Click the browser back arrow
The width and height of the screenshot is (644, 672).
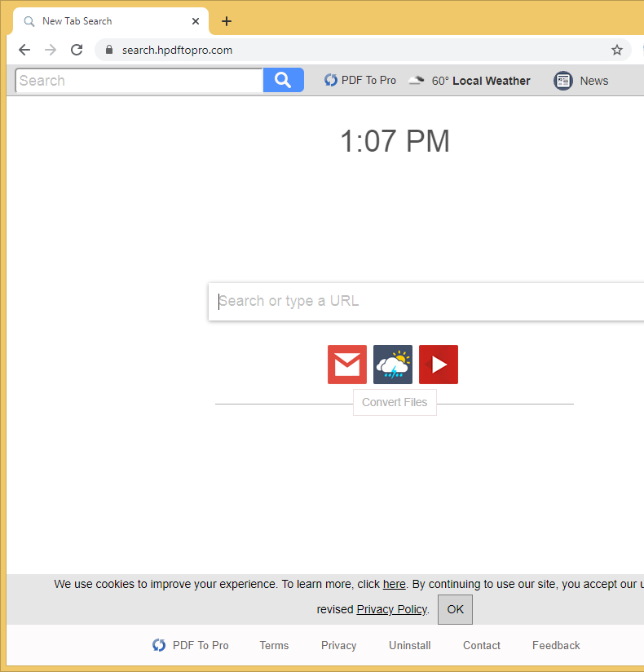(x=24, y=50)
